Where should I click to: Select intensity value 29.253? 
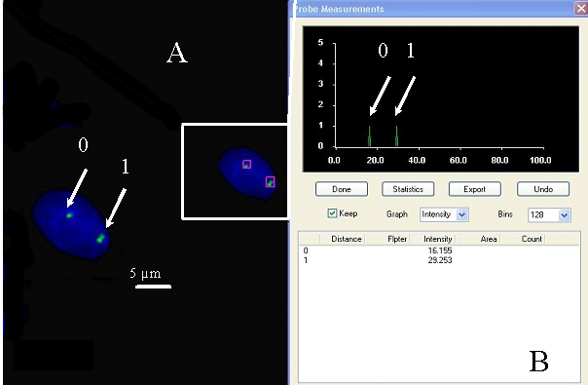440,260
